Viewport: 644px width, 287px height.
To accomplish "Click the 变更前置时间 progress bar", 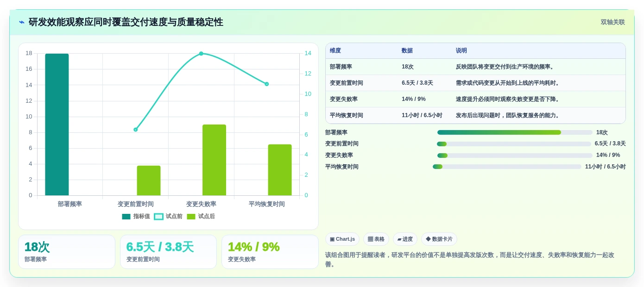I will pyautogui.click(x=514, y=144).
